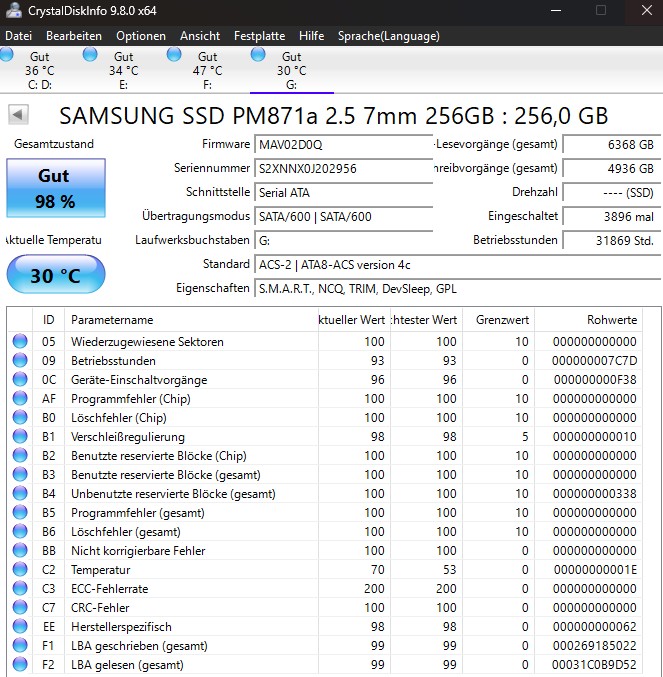Minimize the CrystalDiskInfo window
The image size is (663, 677).
click(556, 10)
